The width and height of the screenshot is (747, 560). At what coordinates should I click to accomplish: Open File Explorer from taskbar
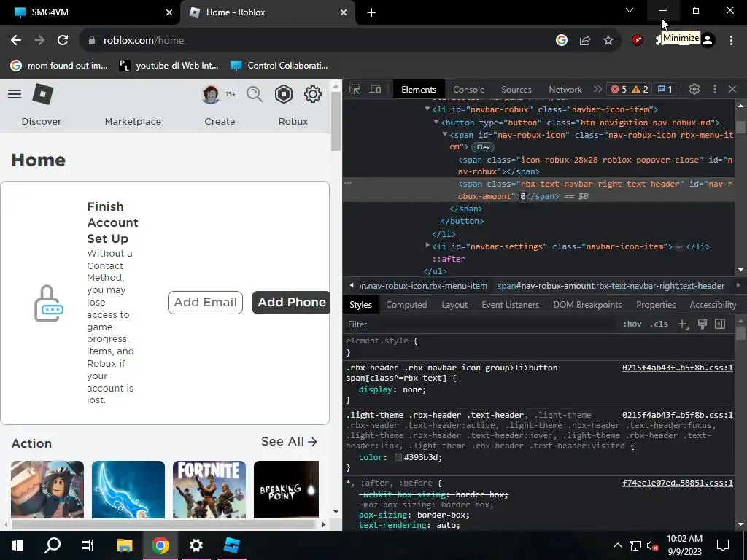[124, 545]
